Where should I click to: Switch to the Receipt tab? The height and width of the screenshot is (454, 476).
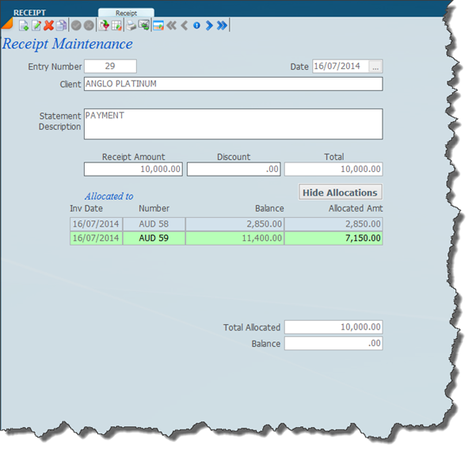click(x=126, y=13)
